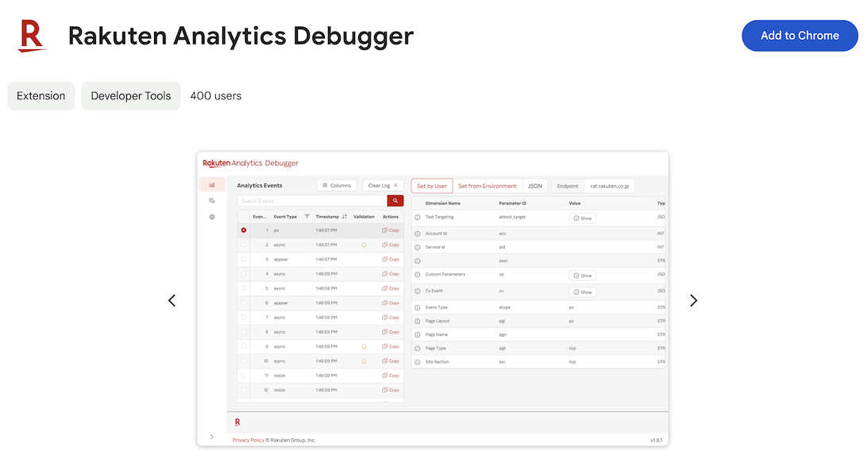This screenshot has height=466, width=868.
Task: Click the Validation column header
Action: (x=364, y=217)
